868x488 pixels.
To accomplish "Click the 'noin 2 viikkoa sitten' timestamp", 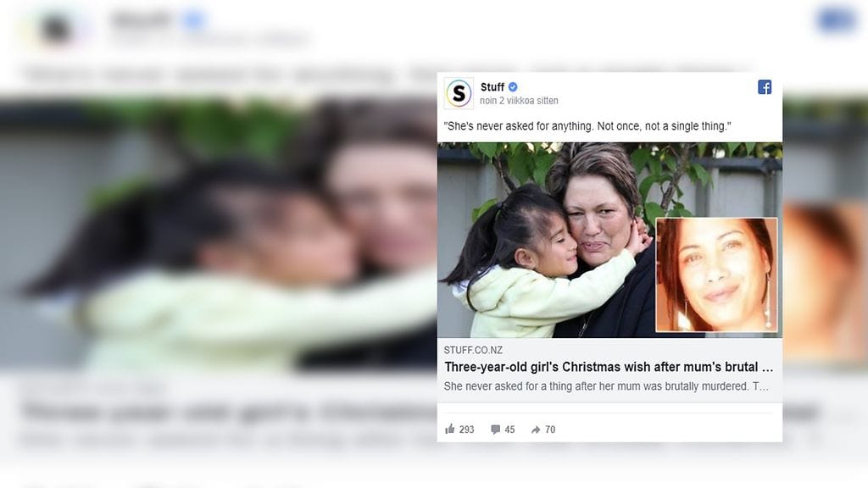I will tap(519, 101).
